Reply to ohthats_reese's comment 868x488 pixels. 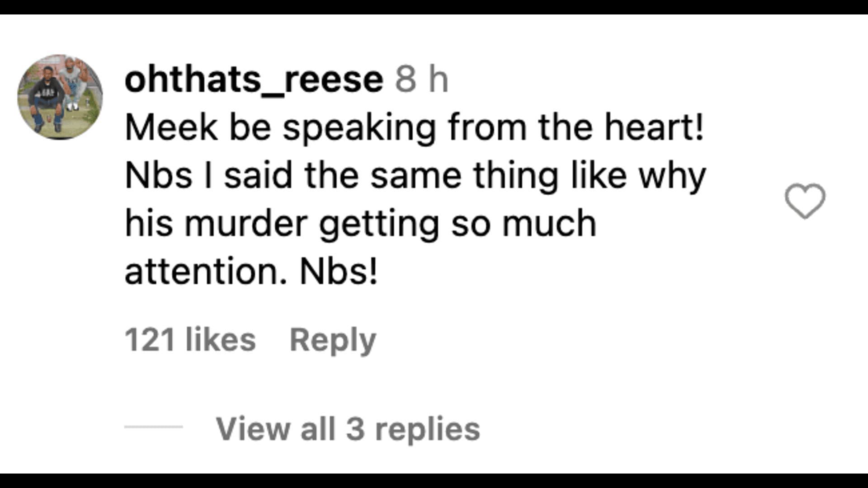point(333,340)
